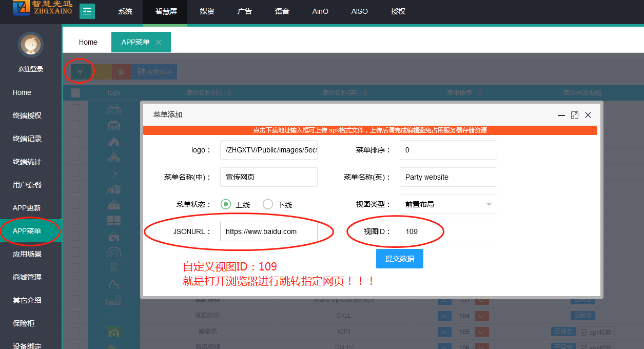This screenshot has width=644, height=349.
Task: Open the 媒资 top menu
Action: [207, 11]
